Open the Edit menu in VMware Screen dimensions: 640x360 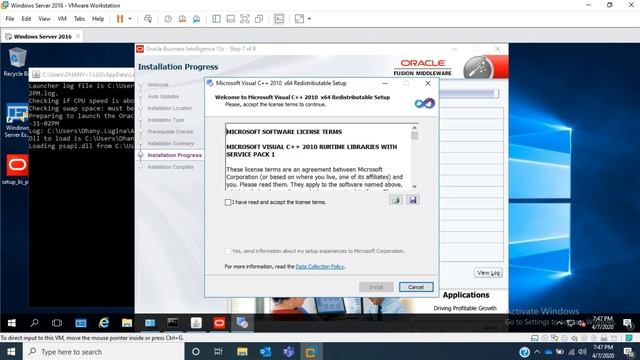[27, 19]
